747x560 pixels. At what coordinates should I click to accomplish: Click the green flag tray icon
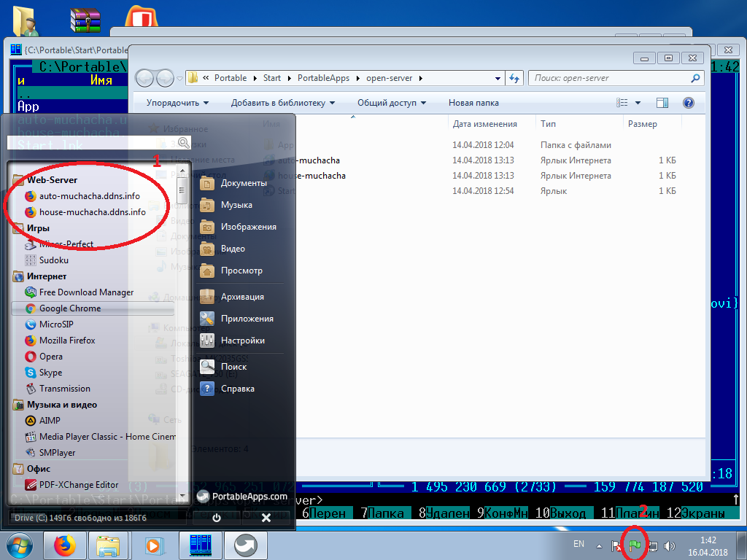(x=635, y=545)
